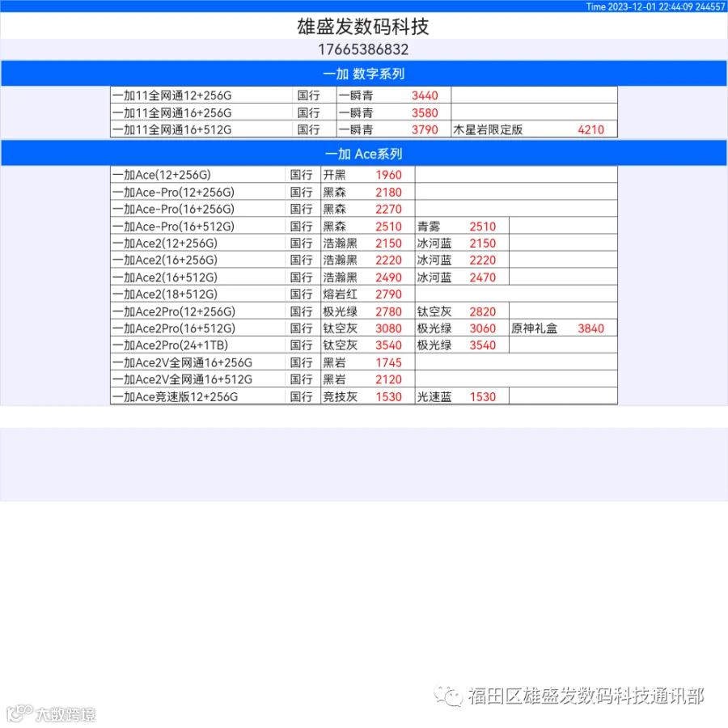The image size is (728, 728).
Task: Click "黑森" in the Ace-Pro(16+512G) row
Action: [x=334, y=226]
